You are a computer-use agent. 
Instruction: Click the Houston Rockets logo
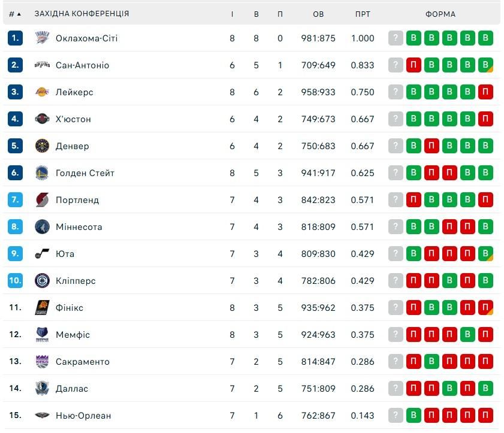[42, 119]
